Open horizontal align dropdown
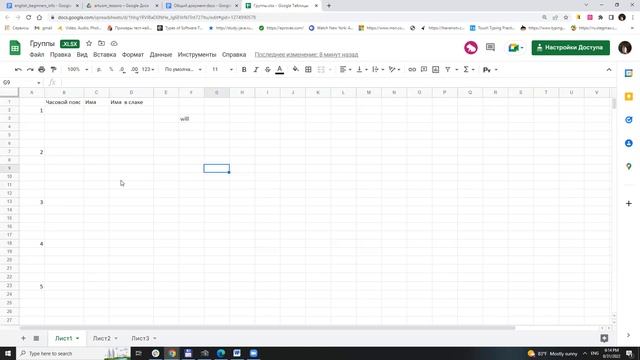Viewport: 640px width, 360px height. [345, 70]
